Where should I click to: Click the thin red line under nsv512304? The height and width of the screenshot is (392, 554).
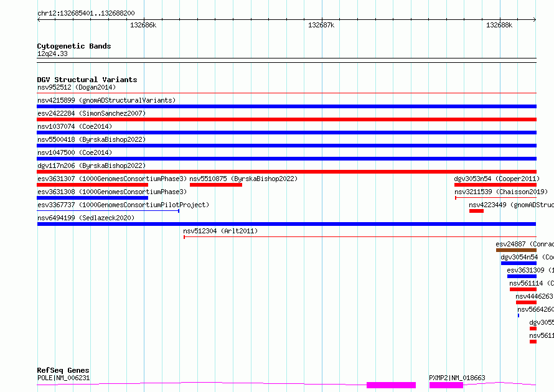[360, 237]
